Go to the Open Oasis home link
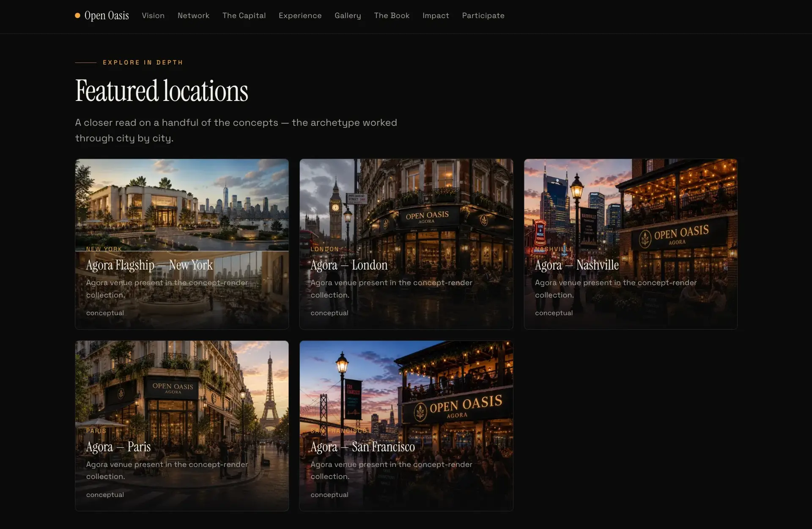The image size is (812, 529). [102, 16]
